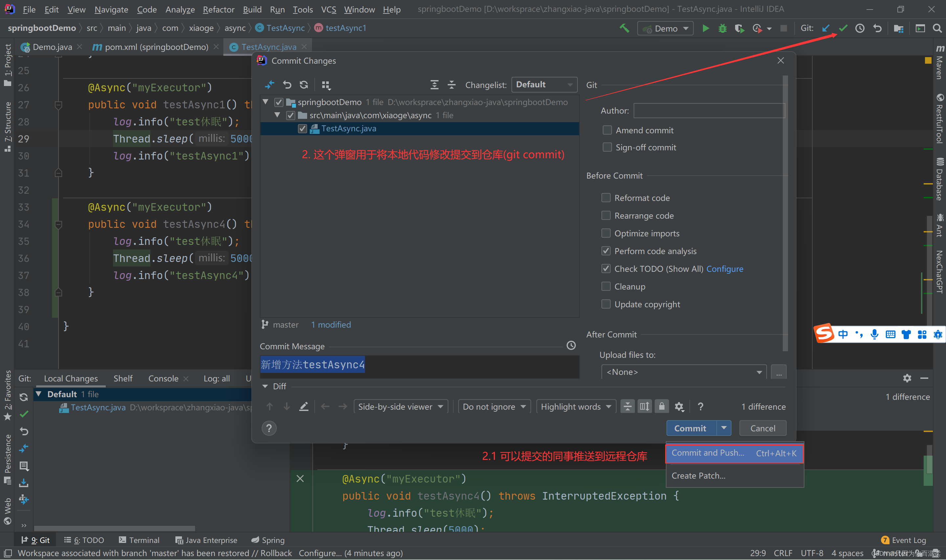Click the Build project hammer icon

624,28
